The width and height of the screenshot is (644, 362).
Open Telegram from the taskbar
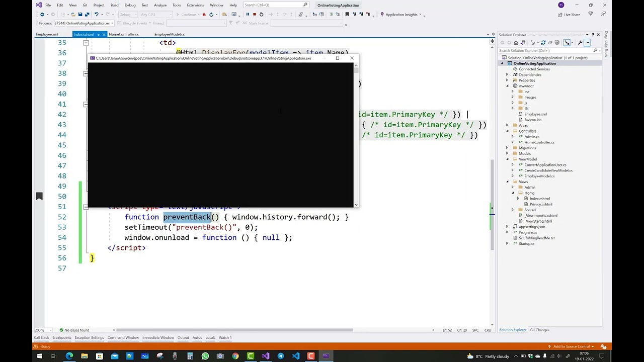[x=281, y=356]
